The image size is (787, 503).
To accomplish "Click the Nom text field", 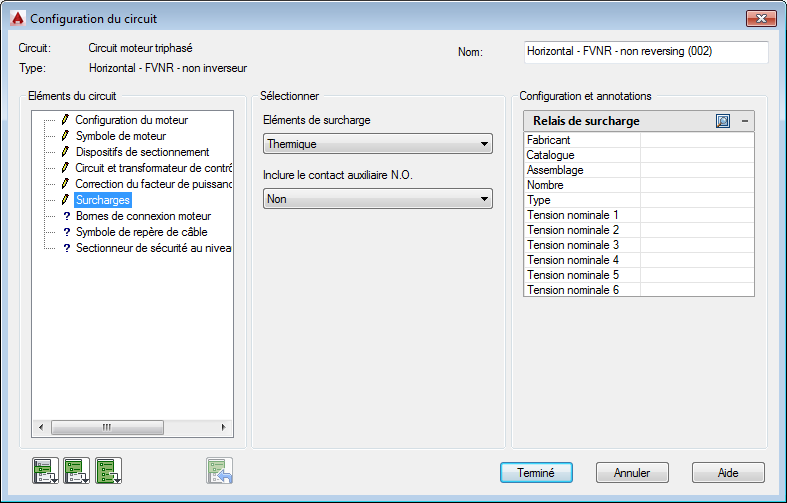I will [646, 51].
